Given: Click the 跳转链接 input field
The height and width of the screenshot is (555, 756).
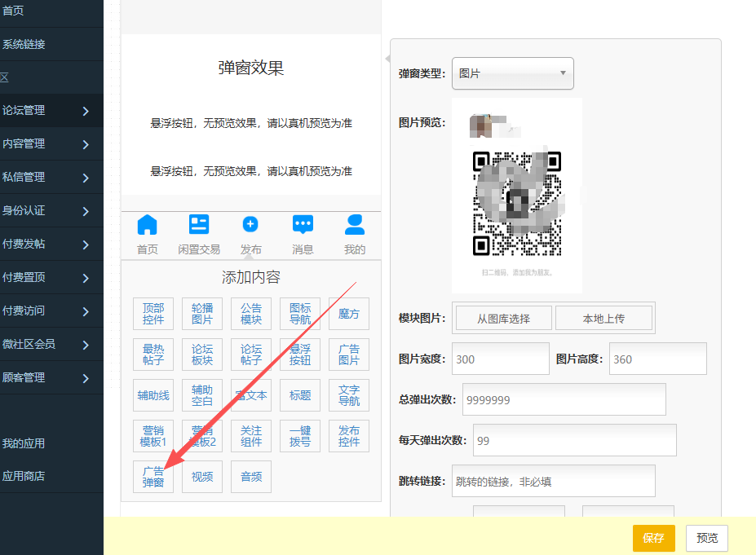Looking at the screenshot, I should coord(553,481).
